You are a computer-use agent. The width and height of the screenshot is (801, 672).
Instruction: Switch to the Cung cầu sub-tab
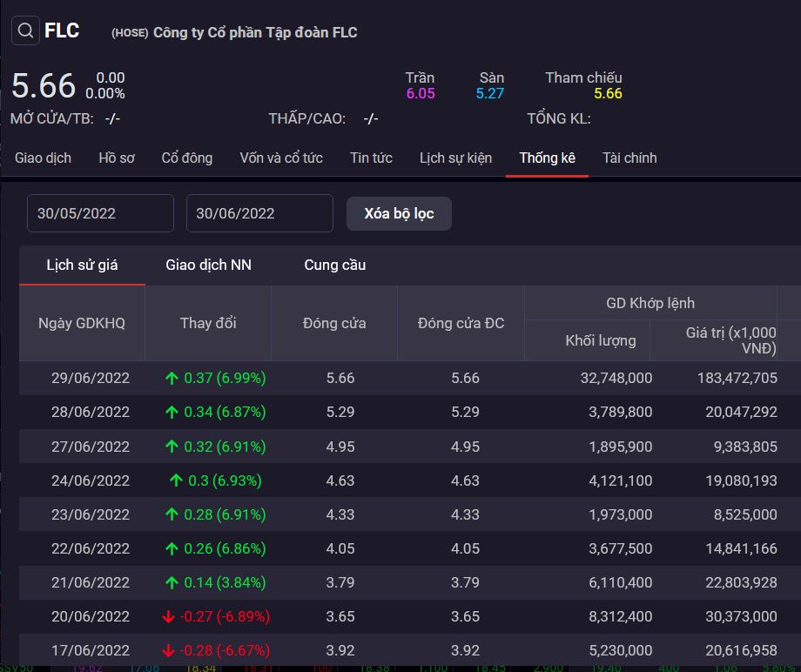[x=334, y=265]
